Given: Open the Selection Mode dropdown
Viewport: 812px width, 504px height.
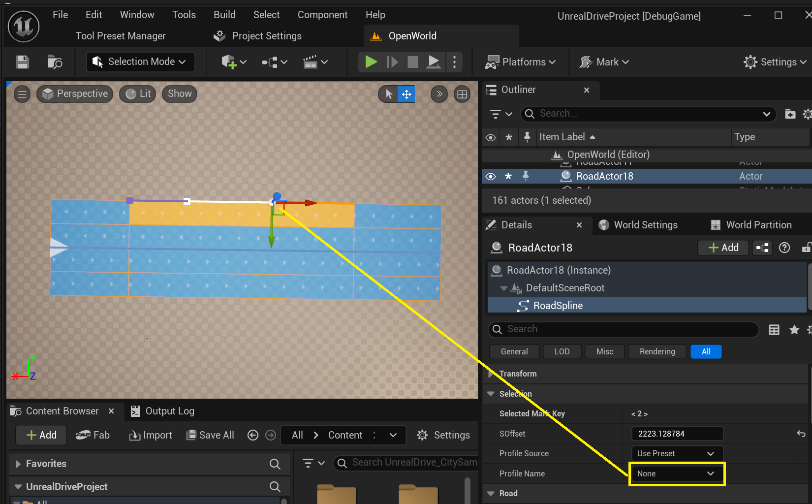Looking at the screenshot, I should point(141,62).
